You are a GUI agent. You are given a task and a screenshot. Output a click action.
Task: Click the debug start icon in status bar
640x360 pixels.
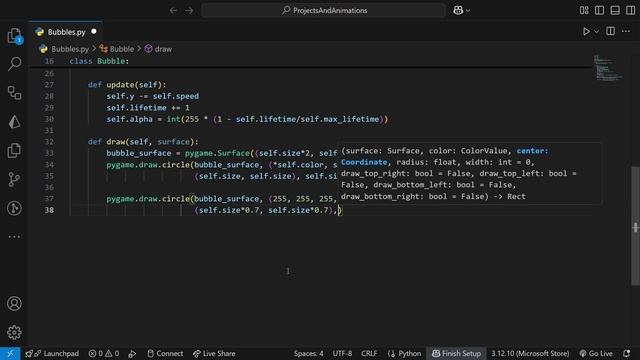pyautogui.click(x=132, y=354)
